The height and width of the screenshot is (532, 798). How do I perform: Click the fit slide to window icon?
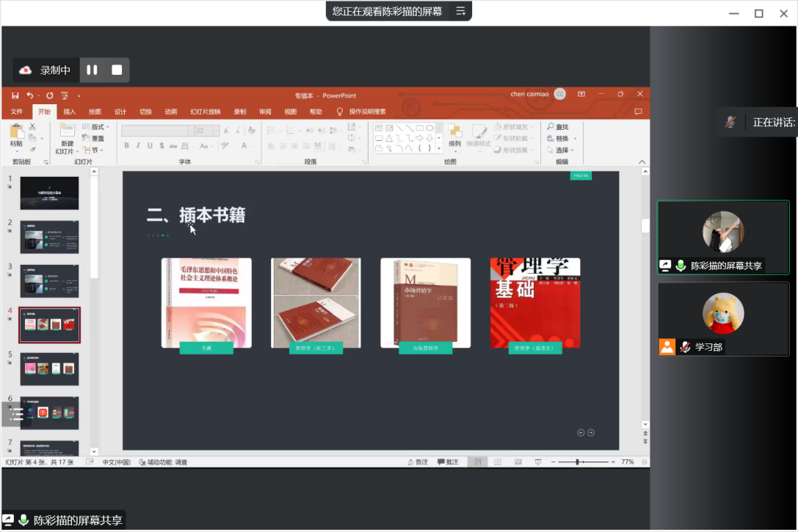[x=645, y=462]
